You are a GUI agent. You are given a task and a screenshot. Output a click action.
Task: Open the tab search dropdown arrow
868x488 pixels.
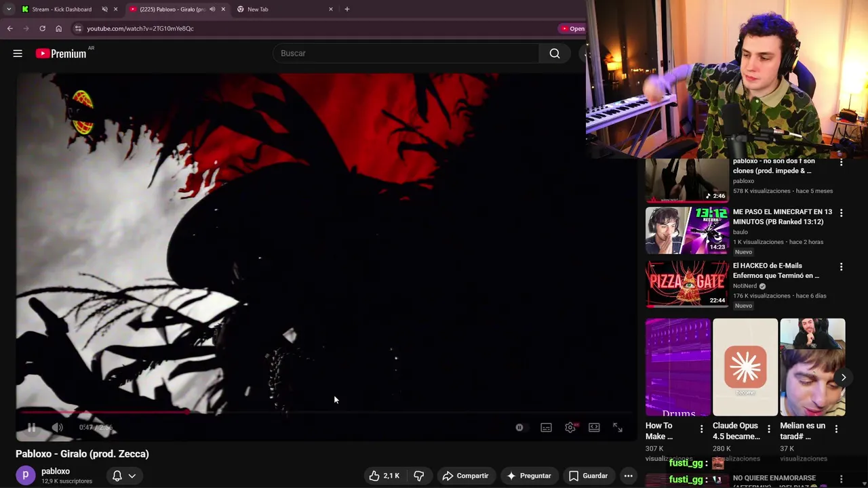9,9
